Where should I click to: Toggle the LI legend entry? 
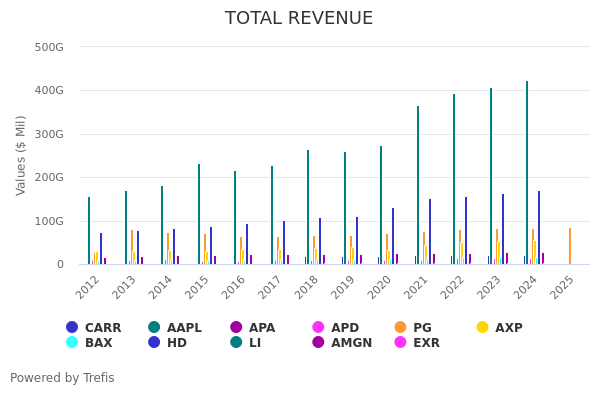pyautogui.click(x=236, y=343)
